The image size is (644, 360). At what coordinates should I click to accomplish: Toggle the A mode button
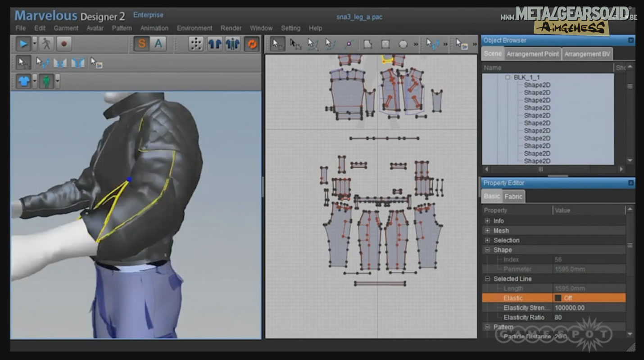coord(158,44)
